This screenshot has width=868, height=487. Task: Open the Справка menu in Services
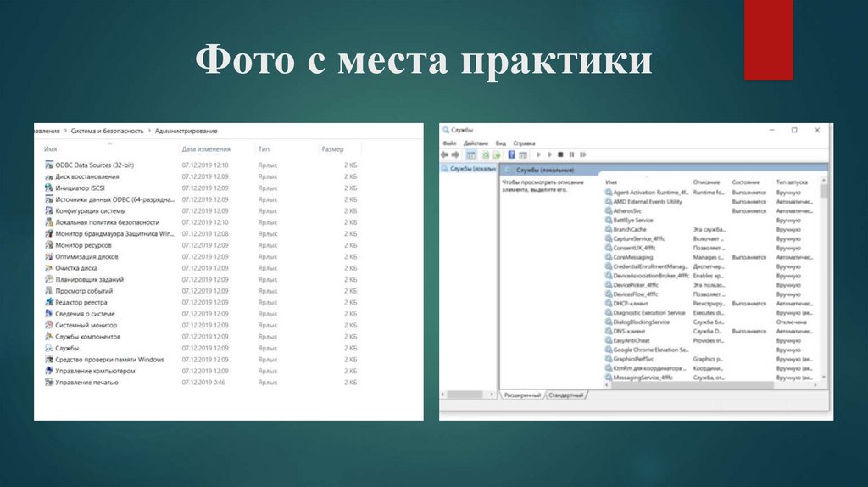coord(524,143)
